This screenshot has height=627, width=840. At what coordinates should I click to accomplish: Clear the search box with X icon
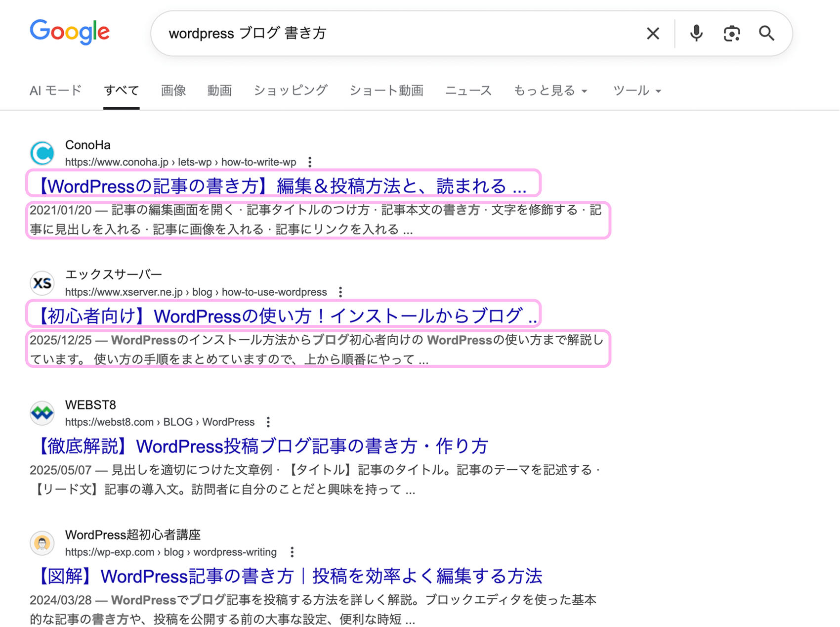click(x=653, y=34)
